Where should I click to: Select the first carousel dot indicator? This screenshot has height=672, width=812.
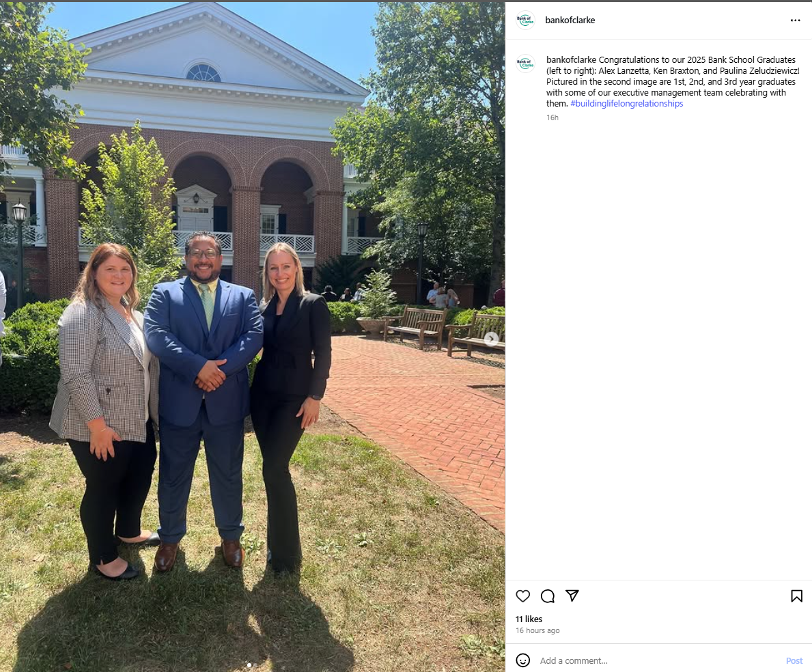pyautogui.click(x=249, y=665)
